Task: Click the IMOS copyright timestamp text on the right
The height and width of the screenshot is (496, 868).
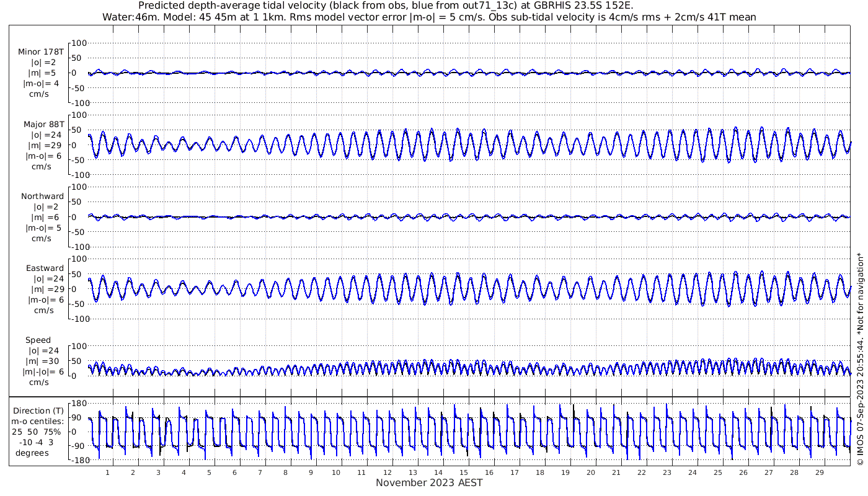Action: pos(859,360)
